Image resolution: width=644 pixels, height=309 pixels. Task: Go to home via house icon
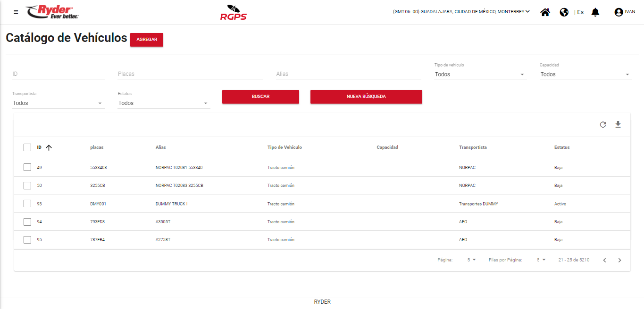click(545, 12)
